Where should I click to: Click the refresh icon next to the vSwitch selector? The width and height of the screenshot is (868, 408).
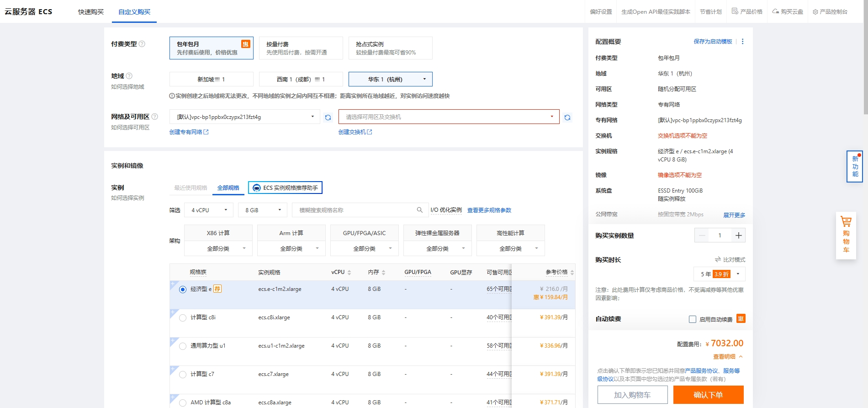tap(567, 118)
